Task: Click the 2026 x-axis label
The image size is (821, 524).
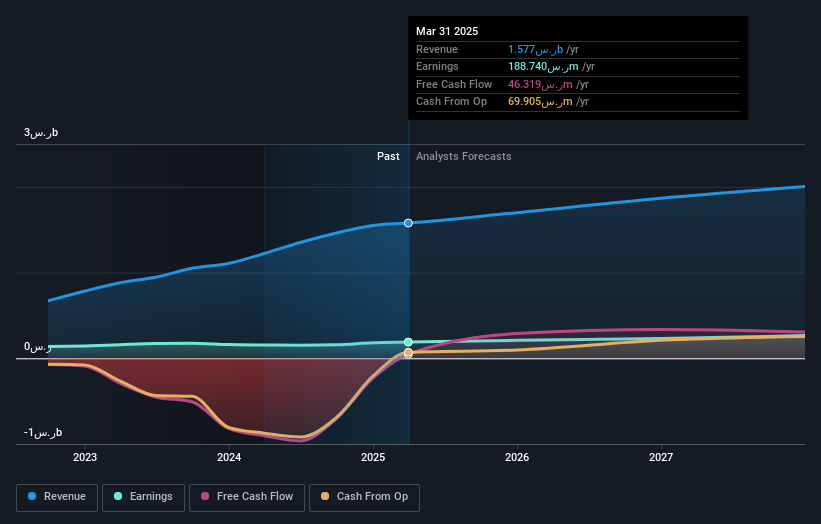Action: pyautogui.click(x=517, y=457)
